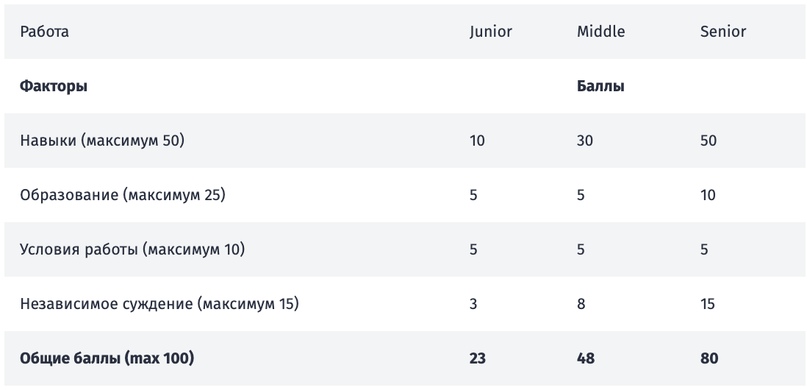Click the Junior total 23
Screen dimensions: 807x390
click(x=477, y=359)
